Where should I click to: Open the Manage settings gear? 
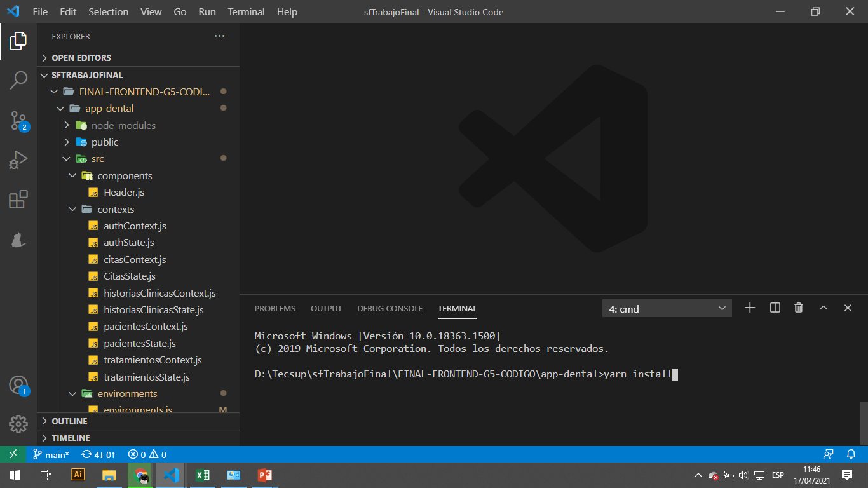click(x=18, y=424)
